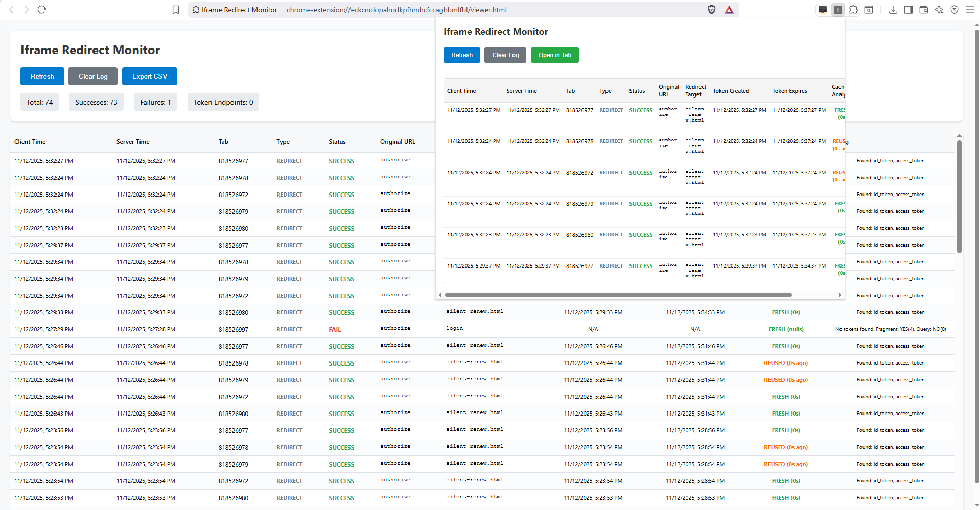Image resolution: width=980 pixels, height=510 pixels.
Task: Bookmark this page using the bookmark icon
Action: coord(176,10)
